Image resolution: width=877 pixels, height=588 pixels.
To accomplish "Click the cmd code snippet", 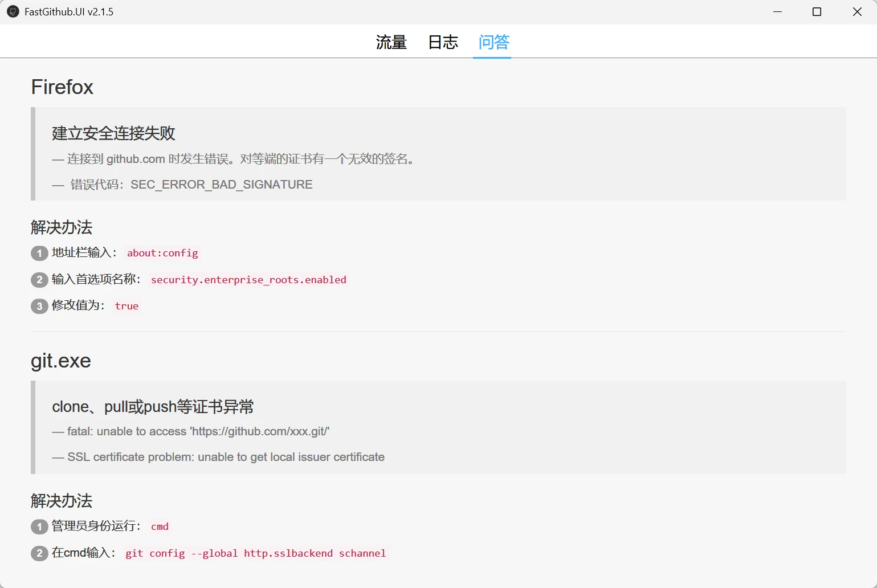I will point(160,526).
